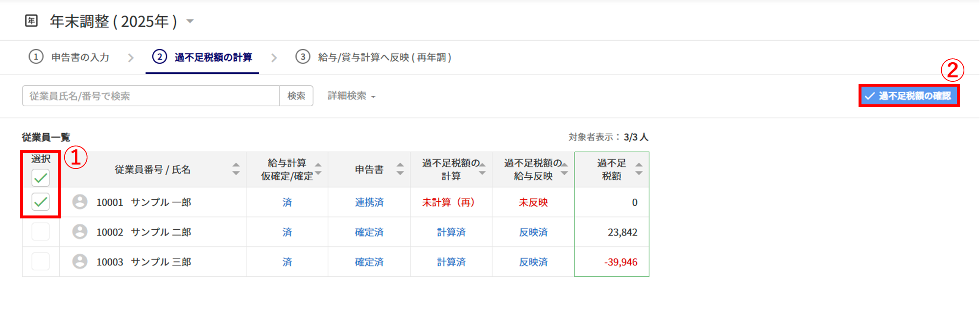Click the 検索 search button

[296, 96]
